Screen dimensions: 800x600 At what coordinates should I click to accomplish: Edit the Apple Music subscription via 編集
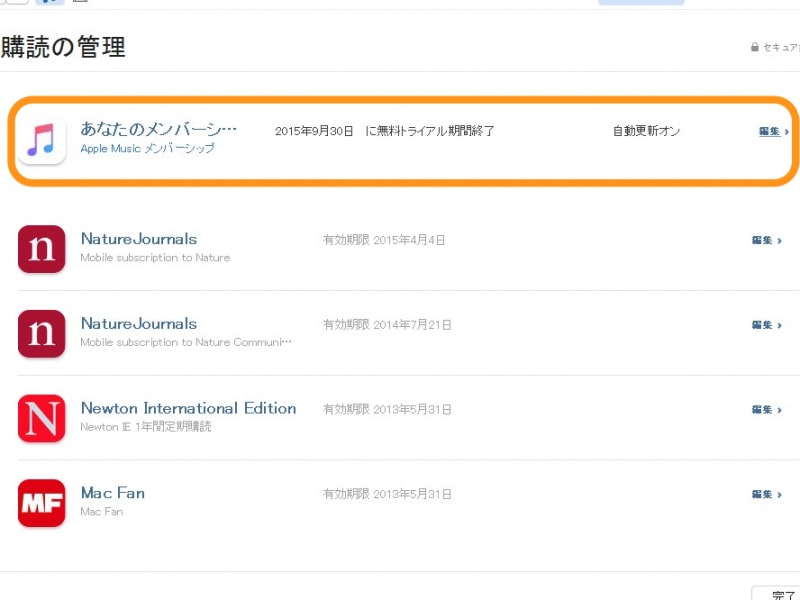click(x=768, y=131)
